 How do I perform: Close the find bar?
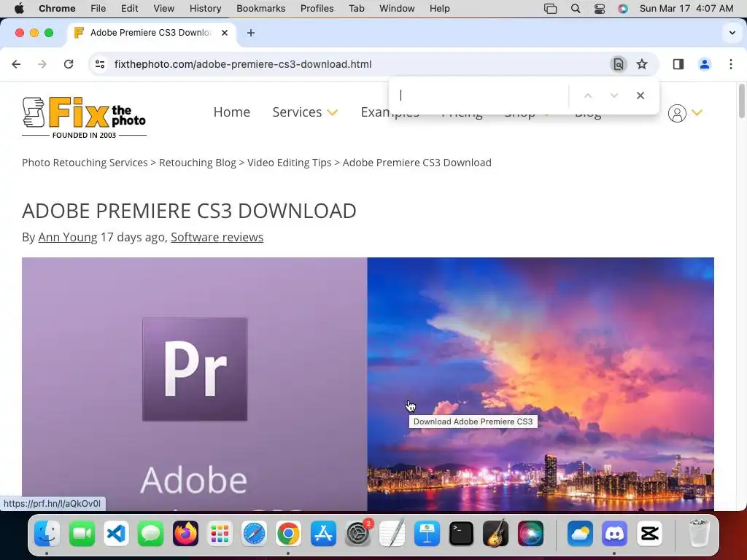click(x=640, y=96)
